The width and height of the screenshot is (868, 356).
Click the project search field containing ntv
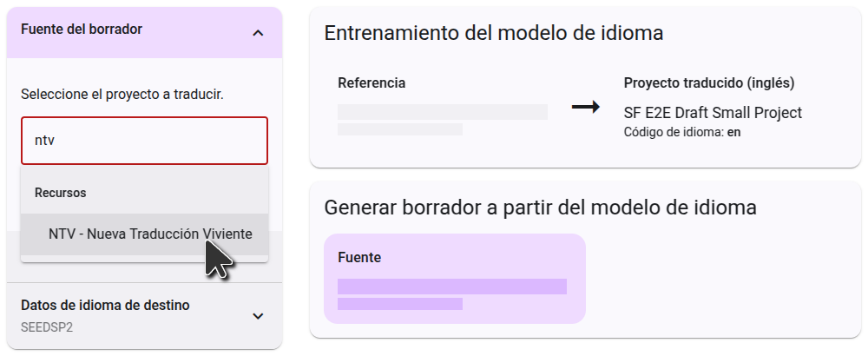point(144,141)
